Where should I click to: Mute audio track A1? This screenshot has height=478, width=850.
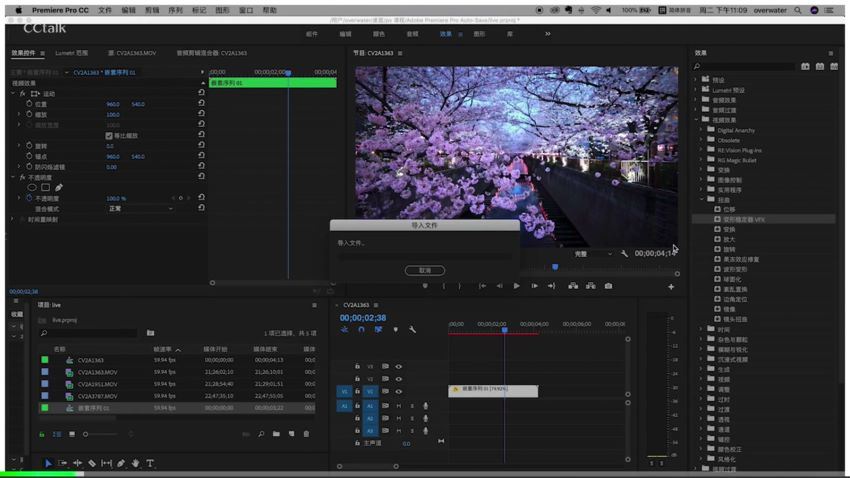pyautogui.click(x=398, y=405)
